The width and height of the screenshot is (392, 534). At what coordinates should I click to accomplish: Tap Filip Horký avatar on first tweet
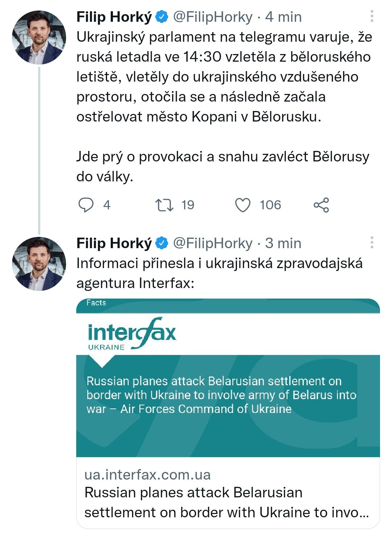[x=39, y=37]
